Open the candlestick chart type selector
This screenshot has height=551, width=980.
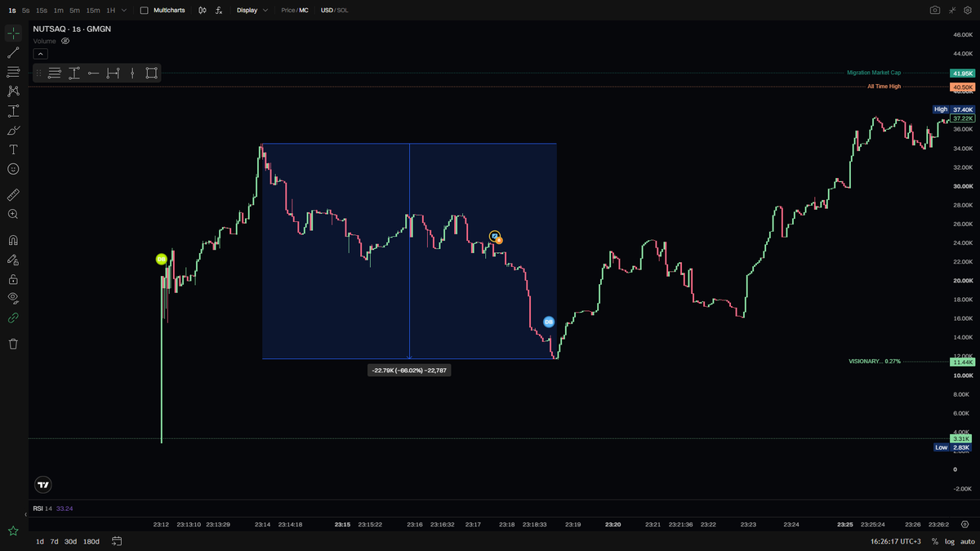(x=202, y=11)
